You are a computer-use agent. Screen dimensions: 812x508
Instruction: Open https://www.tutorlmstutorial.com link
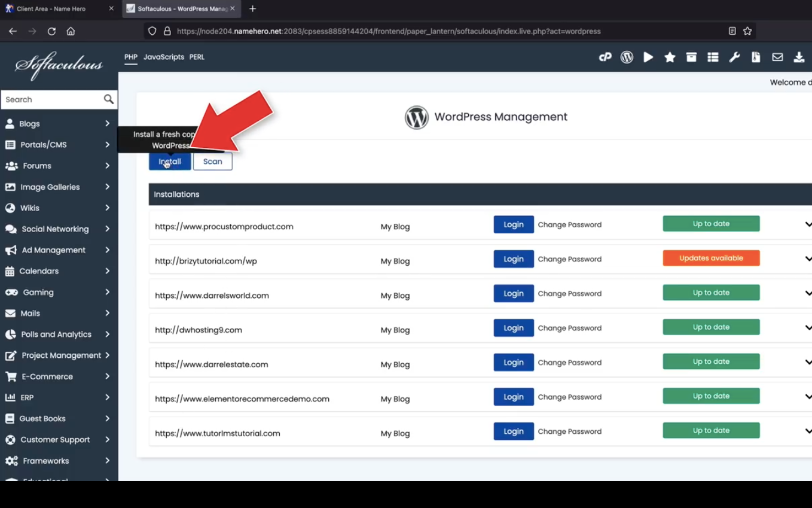click(x=218, y=433)
